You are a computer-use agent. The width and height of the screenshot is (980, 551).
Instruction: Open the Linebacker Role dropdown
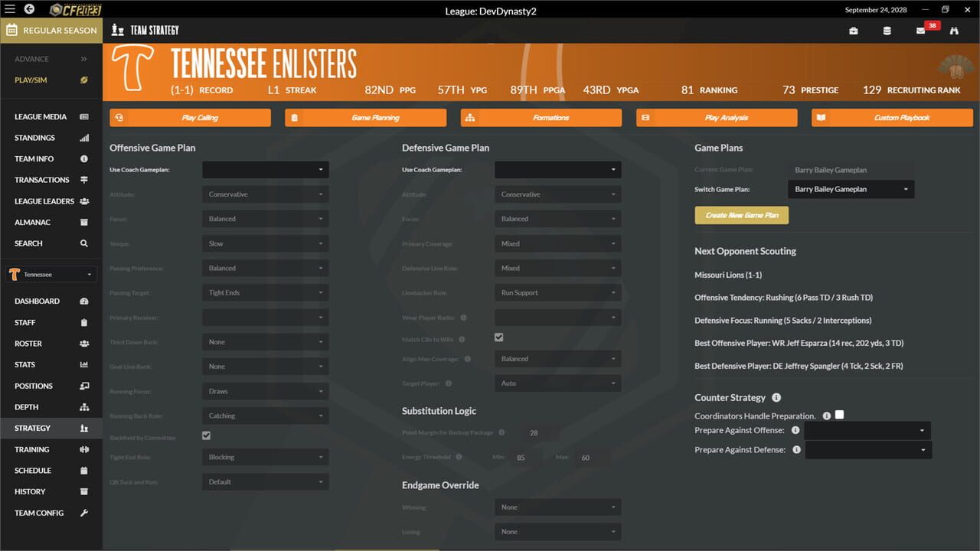point(557,292)
